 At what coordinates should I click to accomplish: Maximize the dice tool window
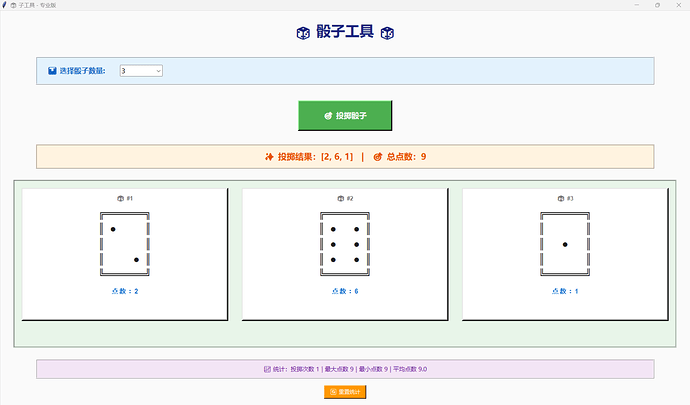657,5
